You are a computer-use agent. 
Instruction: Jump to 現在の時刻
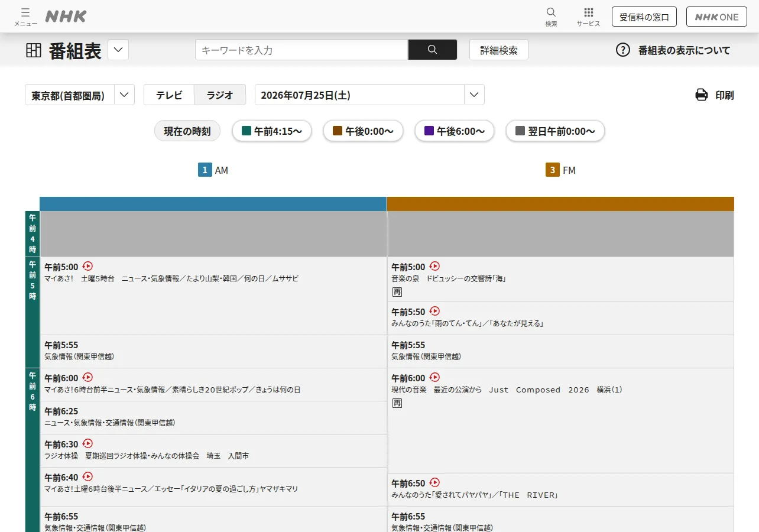(187, 131)
